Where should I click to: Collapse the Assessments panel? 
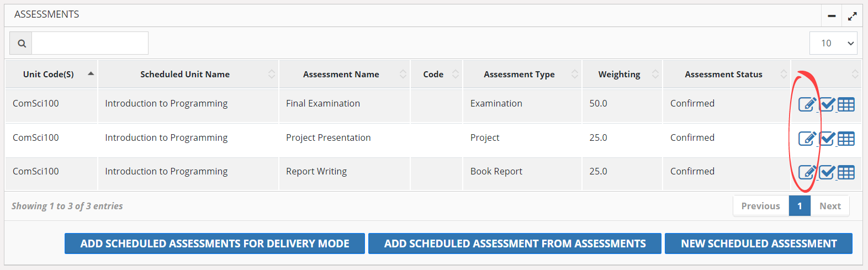(832, 16)
